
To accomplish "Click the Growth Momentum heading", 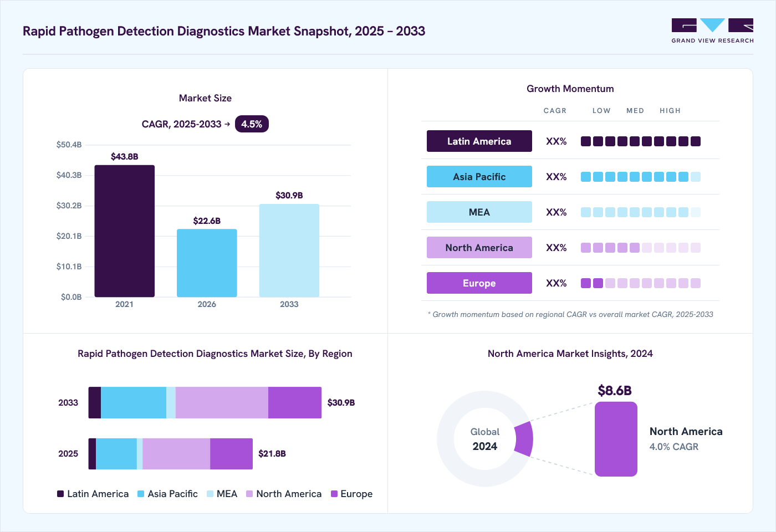I will click(x=570, y=89).
